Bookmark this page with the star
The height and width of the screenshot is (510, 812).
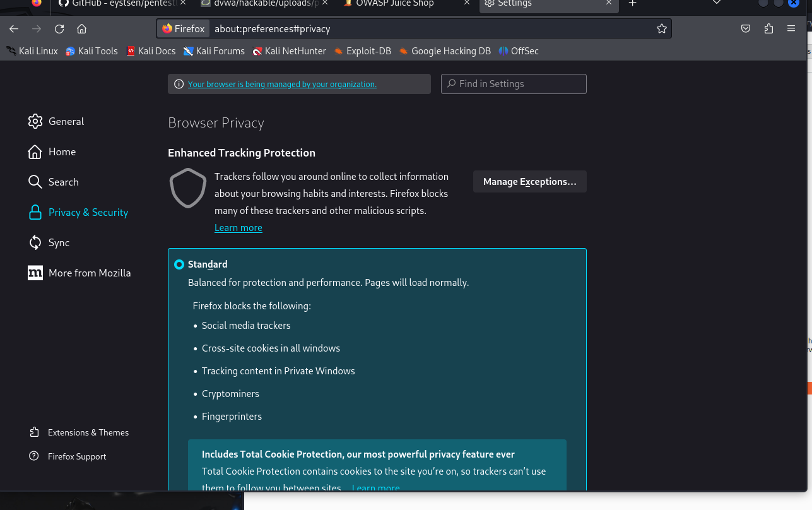pos(661,28)
